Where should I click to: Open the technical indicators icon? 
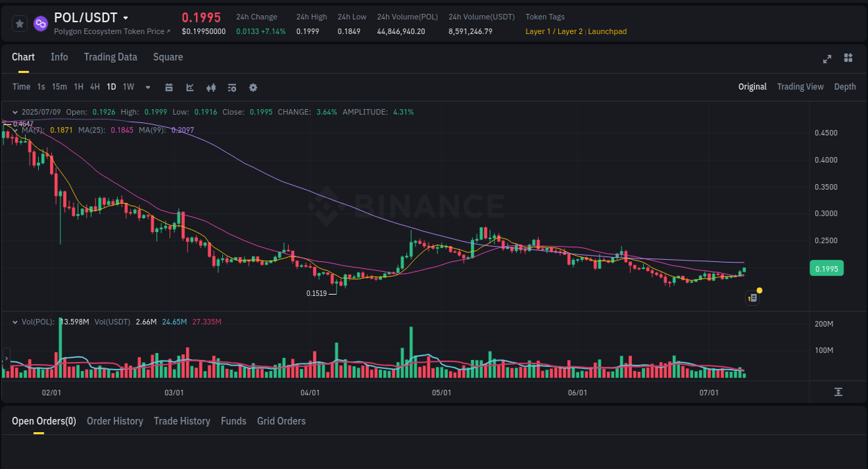point(210,87)
